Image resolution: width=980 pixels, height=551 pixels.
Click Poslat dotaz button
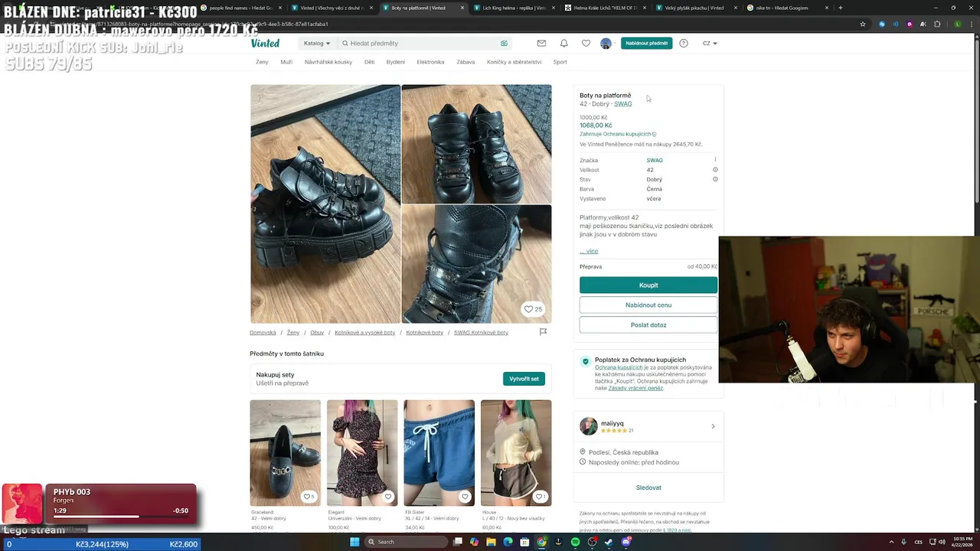(648, 324)
